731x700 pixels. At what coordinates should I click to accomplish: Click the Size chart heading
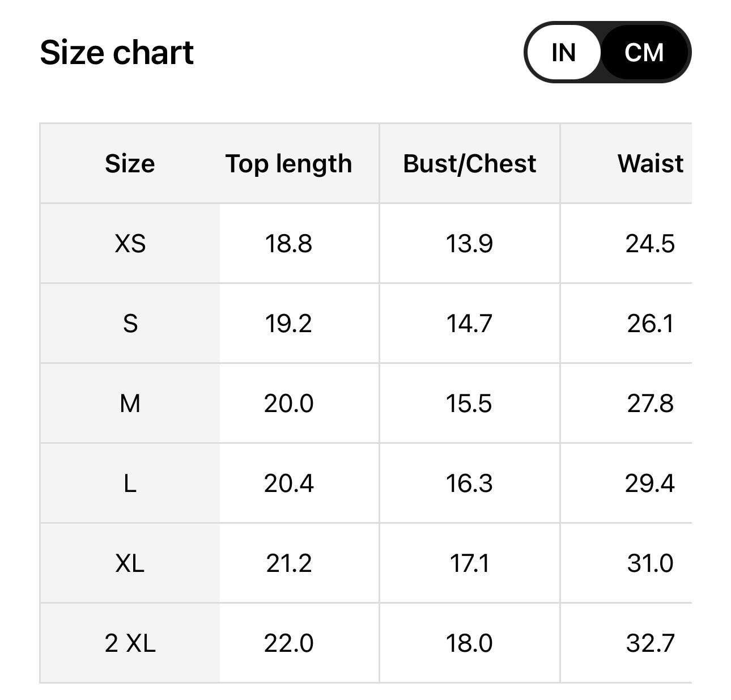pos(117,53)
